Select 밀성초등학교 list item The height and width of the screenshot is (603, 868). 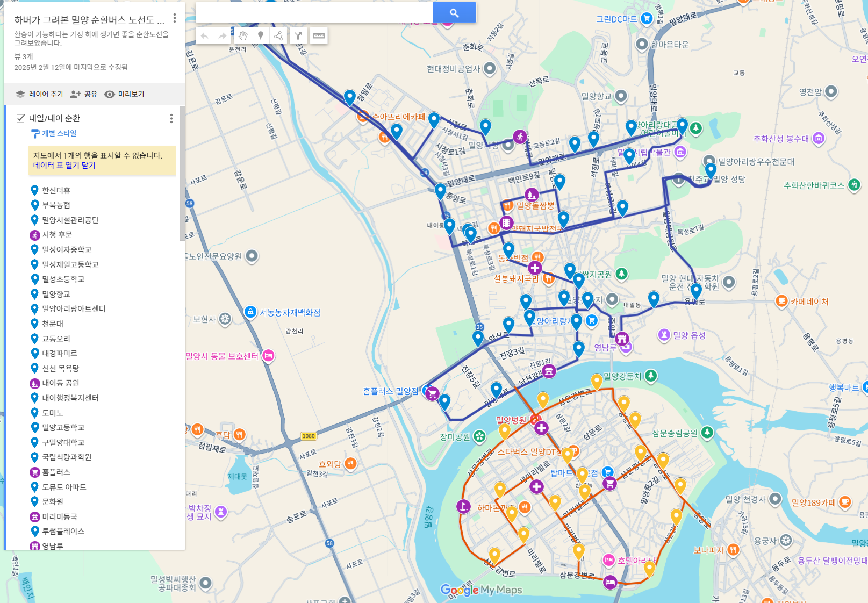63,279
